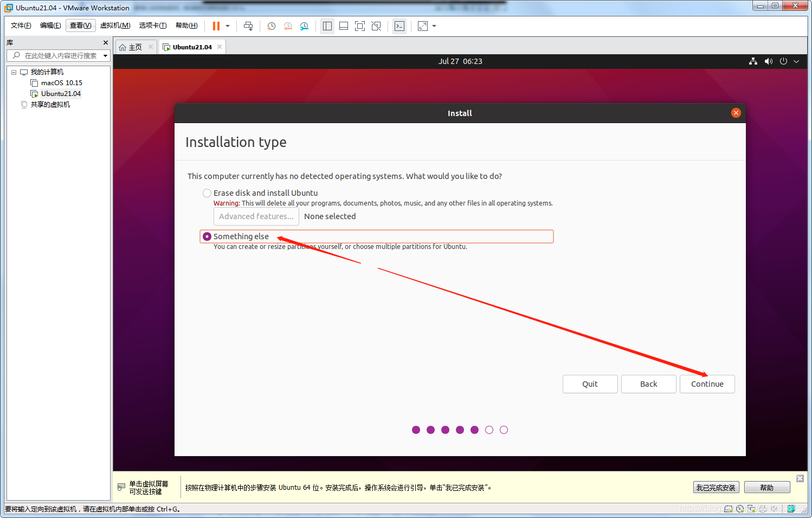The height and width of the screenshot is (518, 812).
Task: Open the 帮助(H) menu
Action: tap(186, 25)
